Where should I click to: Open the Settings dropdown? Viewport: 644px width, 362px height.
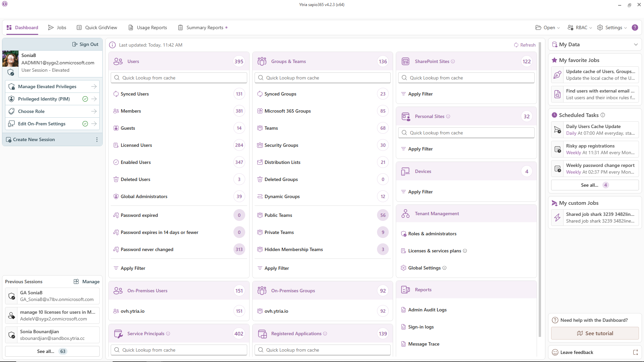click(x=612, y=27)
